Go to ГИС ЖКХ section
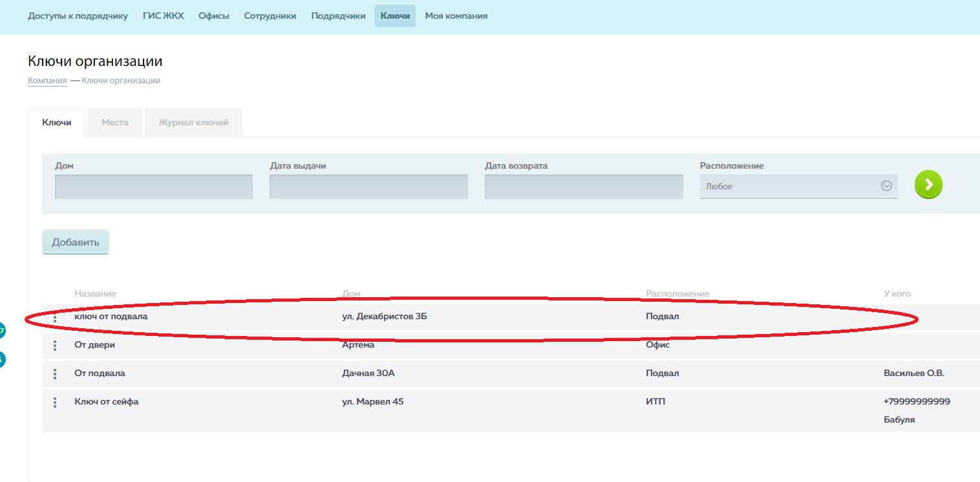This screenshot has width=980, height=482. pos(164,16)
